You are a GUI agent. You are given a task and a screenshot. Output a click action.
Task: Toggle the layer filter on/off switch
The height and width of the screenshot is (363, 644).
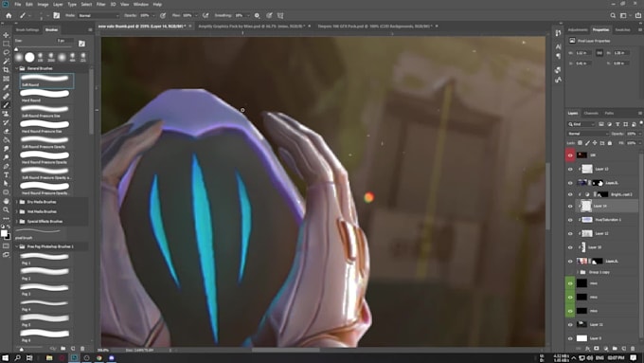point(641,122)
